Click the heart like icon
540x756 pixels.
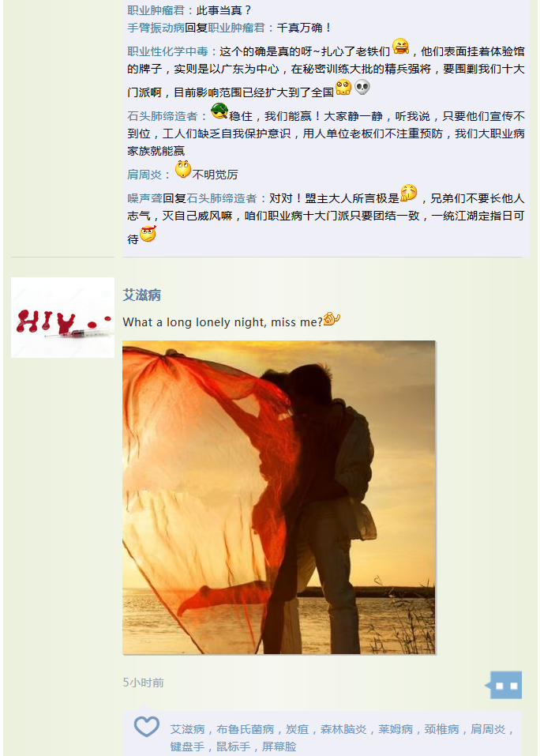pos(146,727)
